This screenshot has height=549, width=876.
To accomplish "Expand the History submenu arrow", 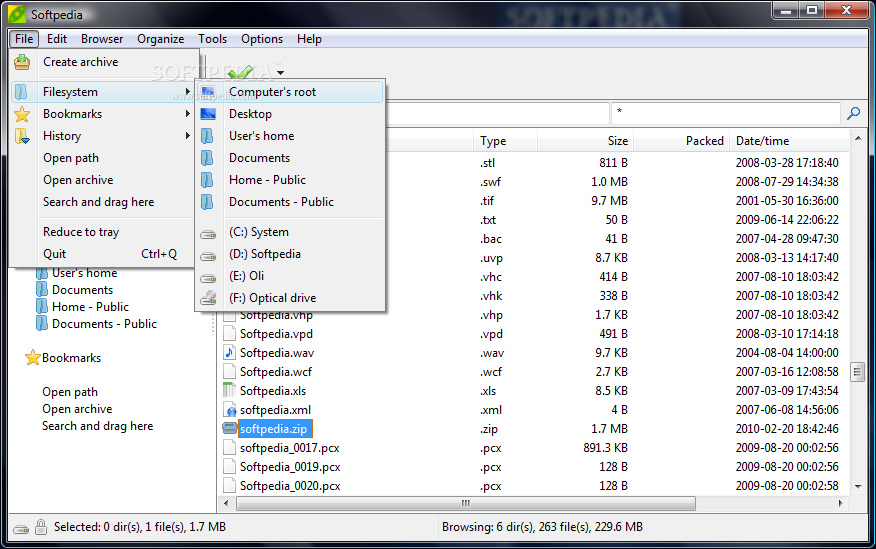I will [188, 136].
